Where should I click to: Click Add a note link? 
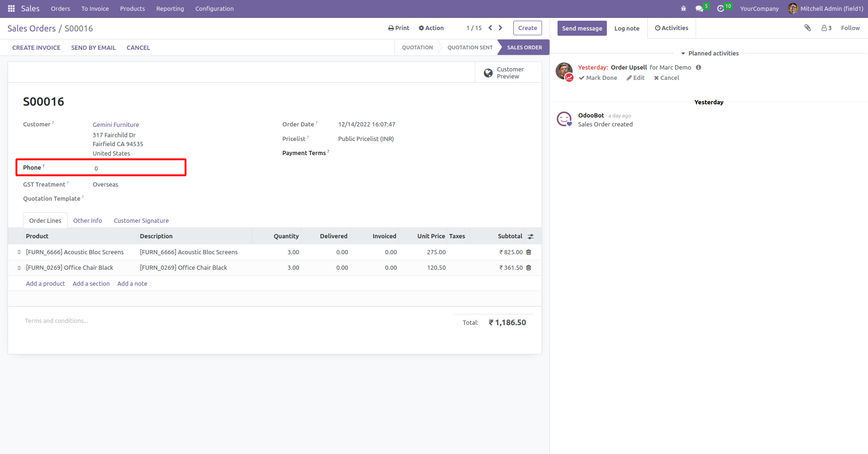132,283
